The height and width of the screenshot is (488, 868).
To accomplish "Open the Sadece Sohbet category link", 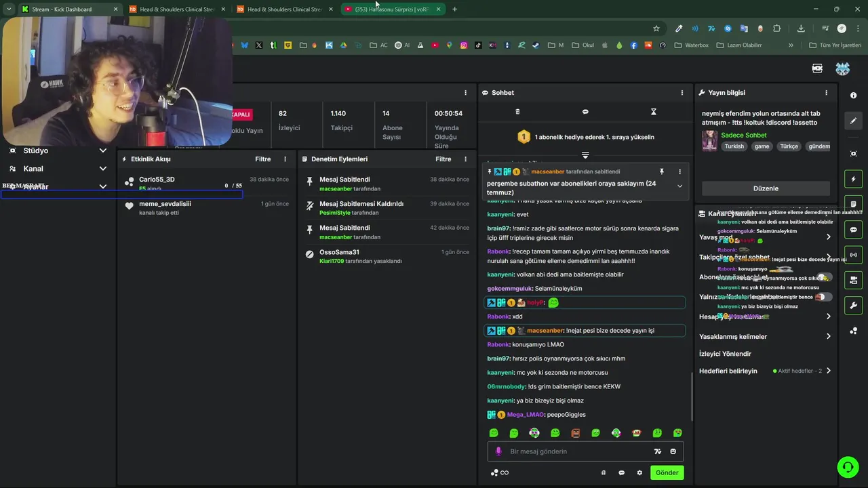I will click(744, 136).
